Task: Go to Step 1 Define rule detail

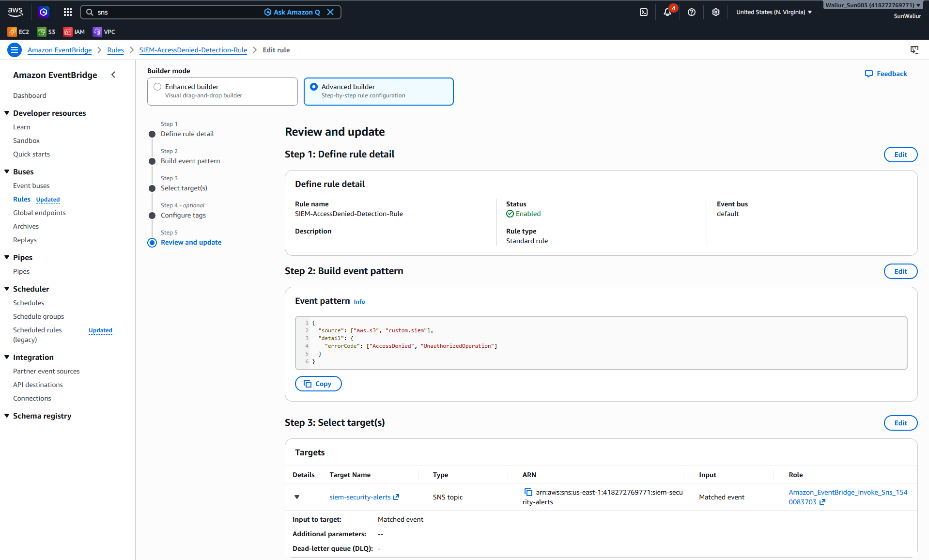Action: [x=187, y=134]
